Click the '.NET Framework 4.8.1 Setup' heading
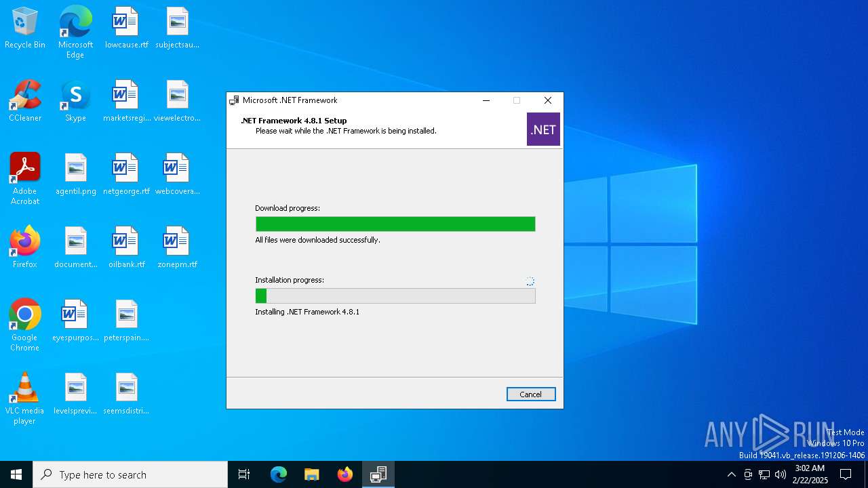This screenshot has height=488, width=868. tap(294, 121)
